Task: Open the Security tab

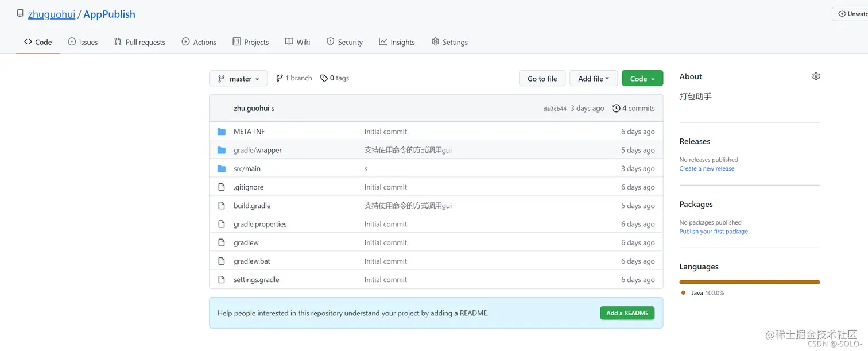Action: 344,42
